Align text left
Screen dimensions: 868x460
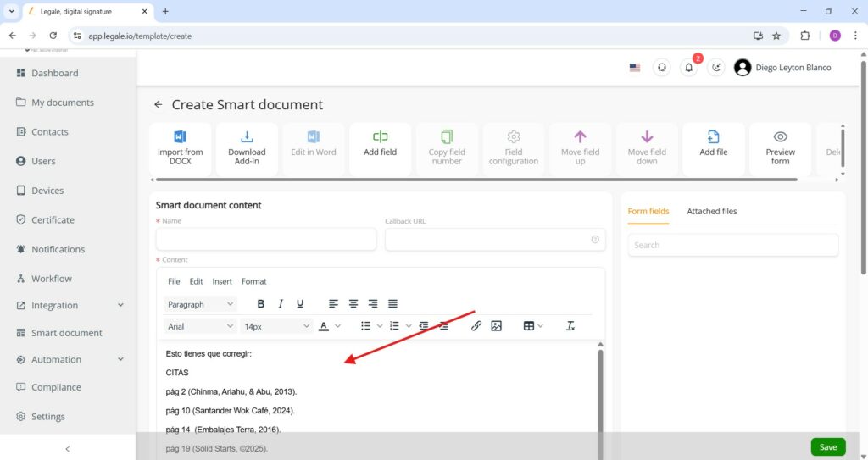(x=333, y=304)
